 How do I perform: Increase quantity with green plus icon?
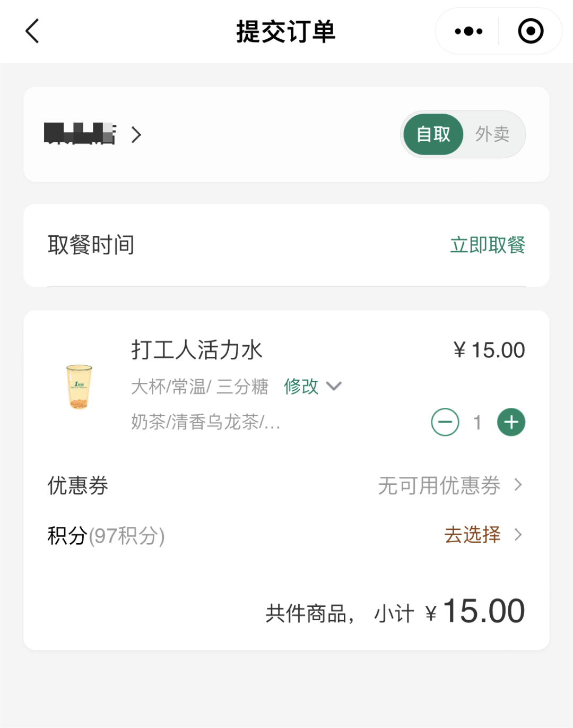click(x=511, y=422)
